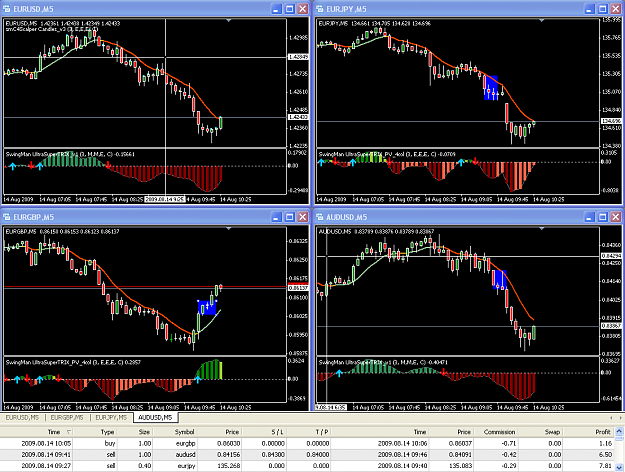Click the 0.86137 price label on EURGBP axis

(x=298, y=287)
